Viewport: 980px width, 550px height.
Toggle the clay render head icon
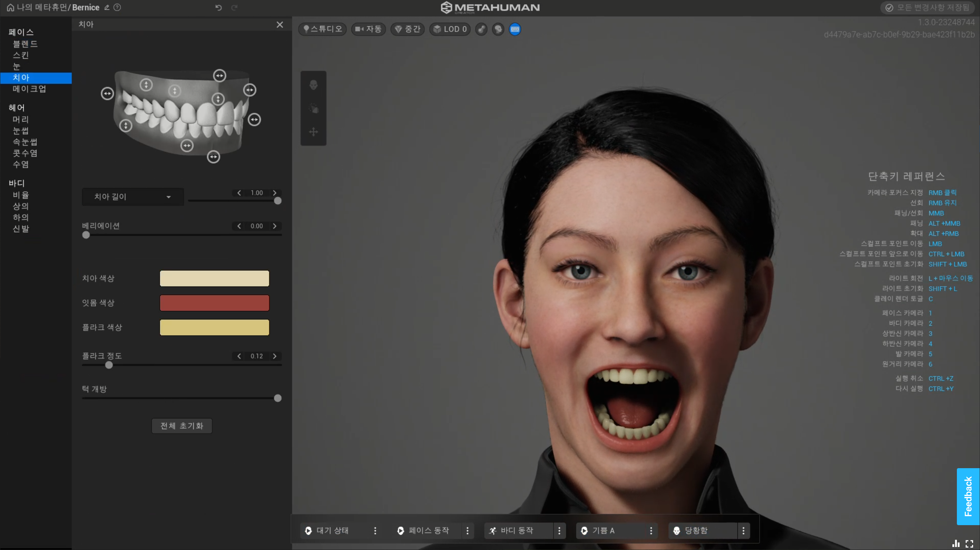pos(498,29)
